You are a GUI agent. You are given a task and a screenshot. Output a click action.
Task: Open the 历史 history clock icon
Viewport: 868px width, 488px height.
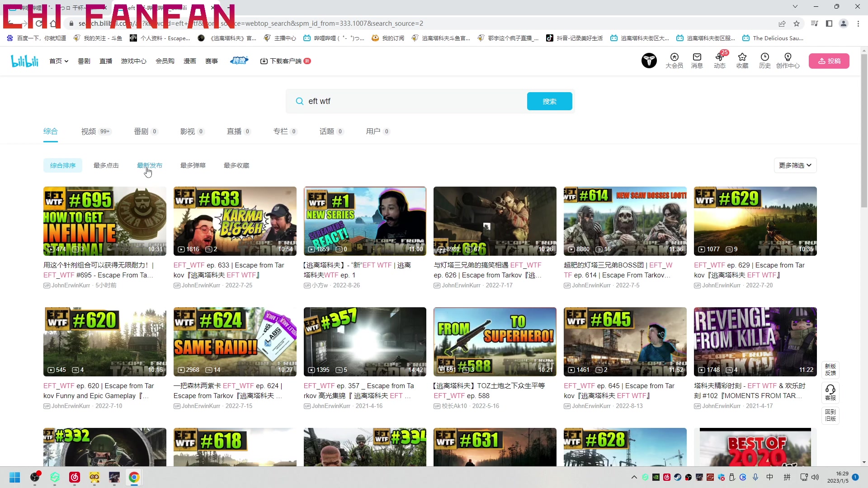(765, 61)
